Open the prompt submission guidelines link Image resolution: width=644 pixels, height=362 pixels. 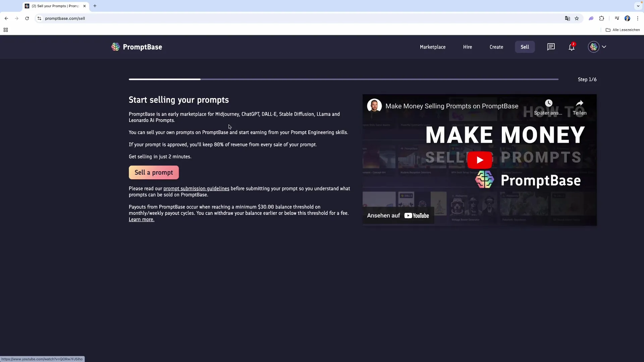(x=196, y=189)
